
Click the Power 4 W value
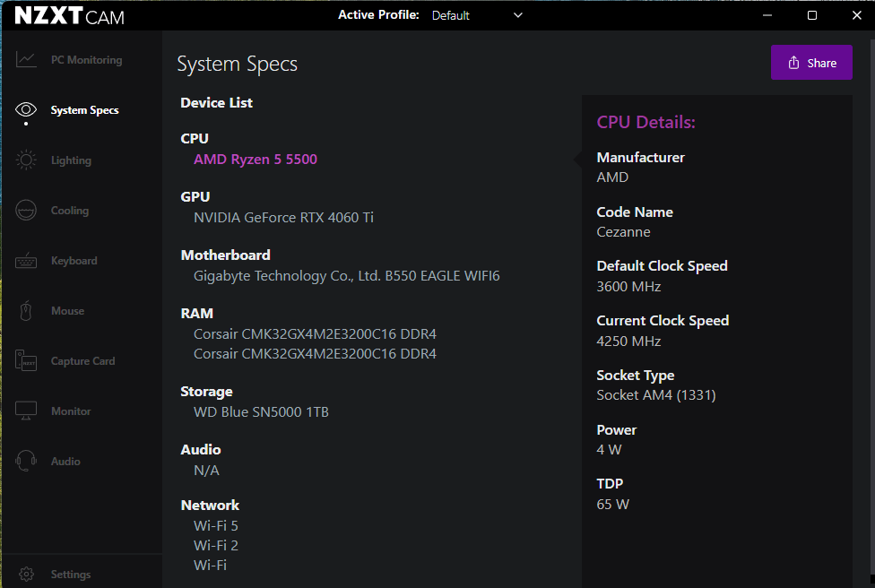(609, 450)
